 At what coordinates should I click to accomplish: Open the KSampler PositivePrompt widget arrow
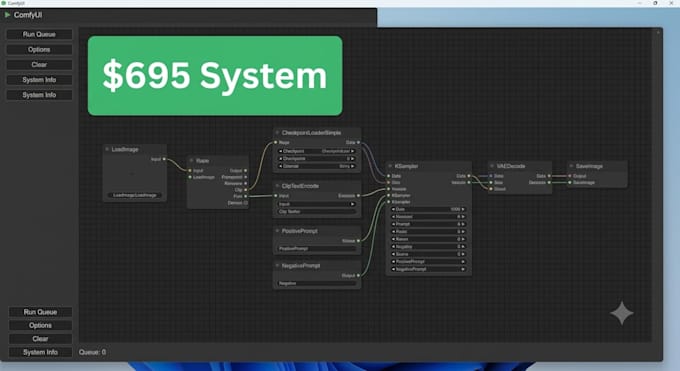[x=463, y=262]
